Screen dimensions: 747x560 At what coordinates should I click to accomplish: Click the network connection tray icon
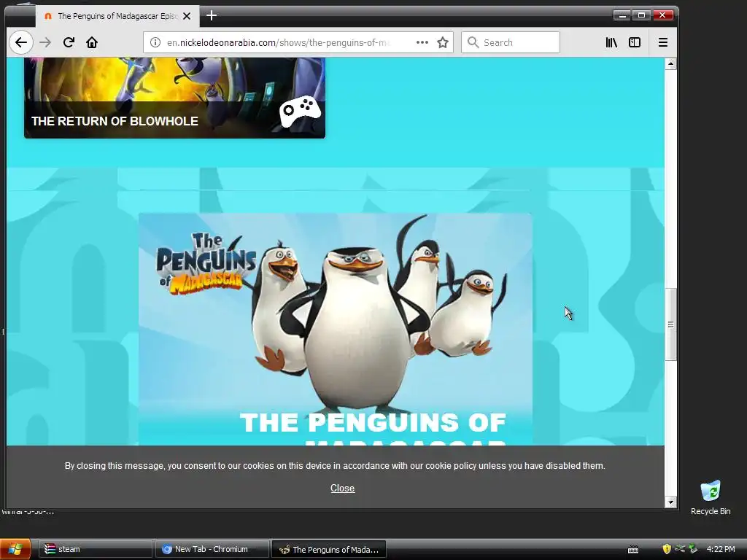pos(681,549)
